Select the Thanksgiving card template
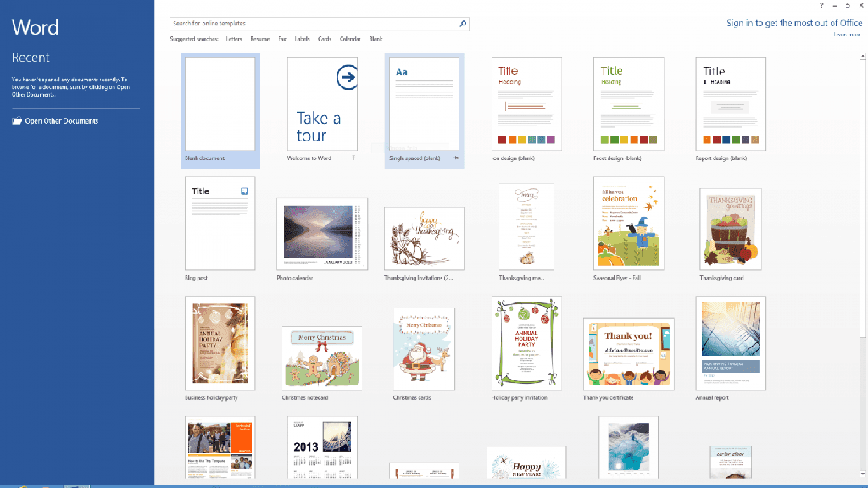The width and height of the screenshot is (868, 488). tap(730, 229)
